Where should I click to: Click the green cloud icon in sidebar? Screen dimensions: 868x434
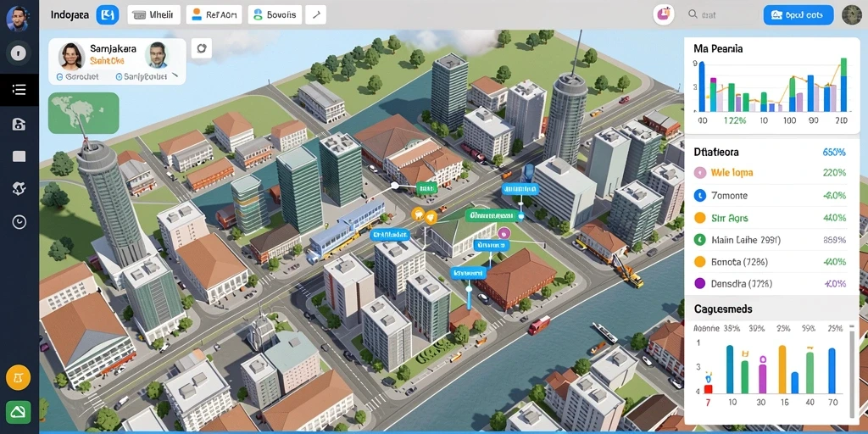coord(19,412)
